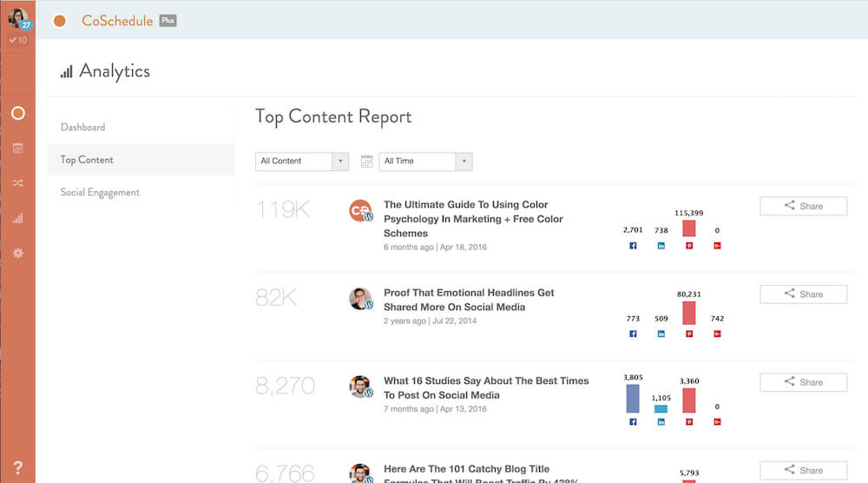Share the 101 Catchy Blog Title post
The width and height of the screenshot is (868, 483).
pos(803,470)
